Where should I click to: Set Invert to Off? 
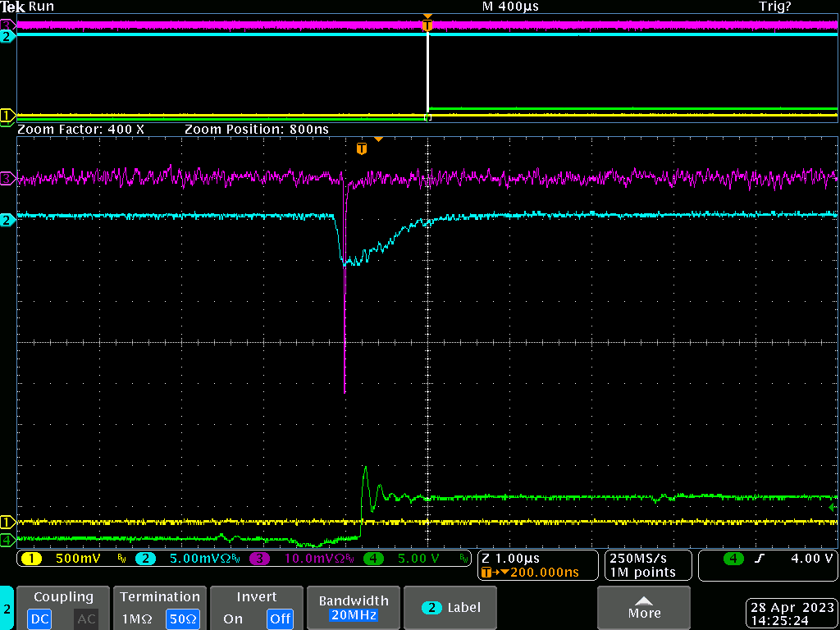(x=280, y=618)
